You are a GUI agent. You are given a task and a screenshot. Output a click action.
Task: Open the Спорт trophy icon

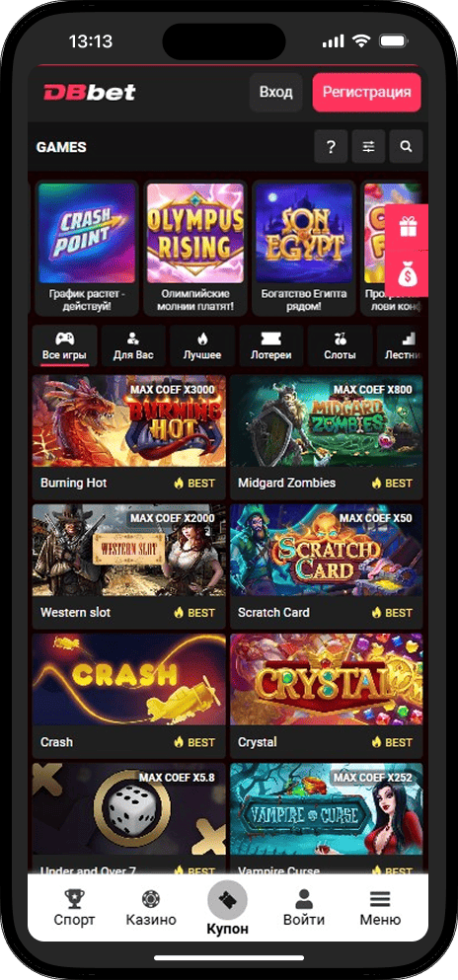click(x=74, y=900)
